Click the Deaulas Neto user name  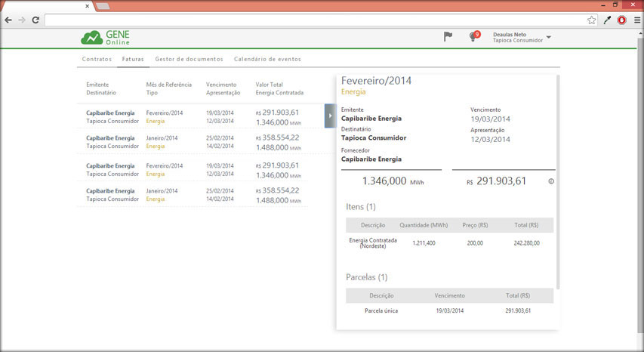pos(510,35)
